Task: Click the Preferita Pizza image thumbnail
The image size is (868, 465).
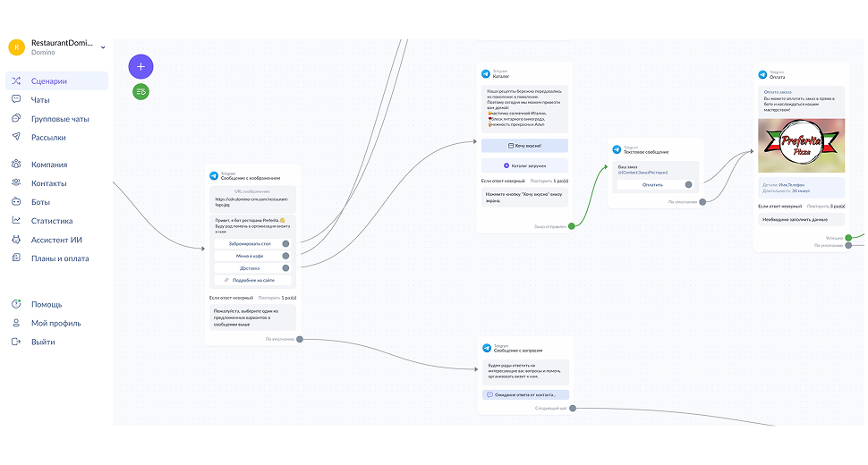Action: (801, 147)
